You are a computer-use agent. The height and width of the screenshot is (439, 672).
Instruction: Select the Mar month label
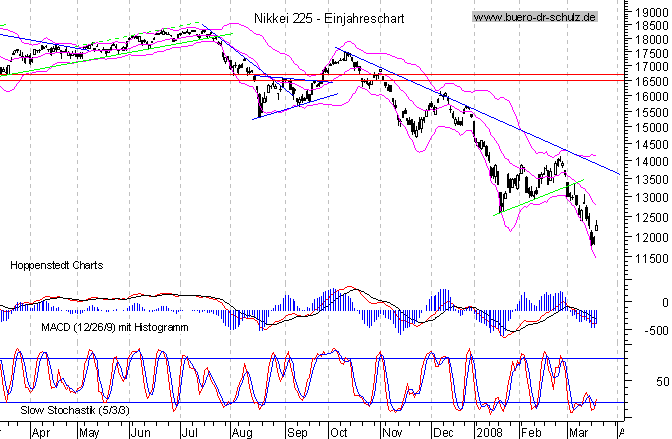pyautogui.click(x=579, y=433)
